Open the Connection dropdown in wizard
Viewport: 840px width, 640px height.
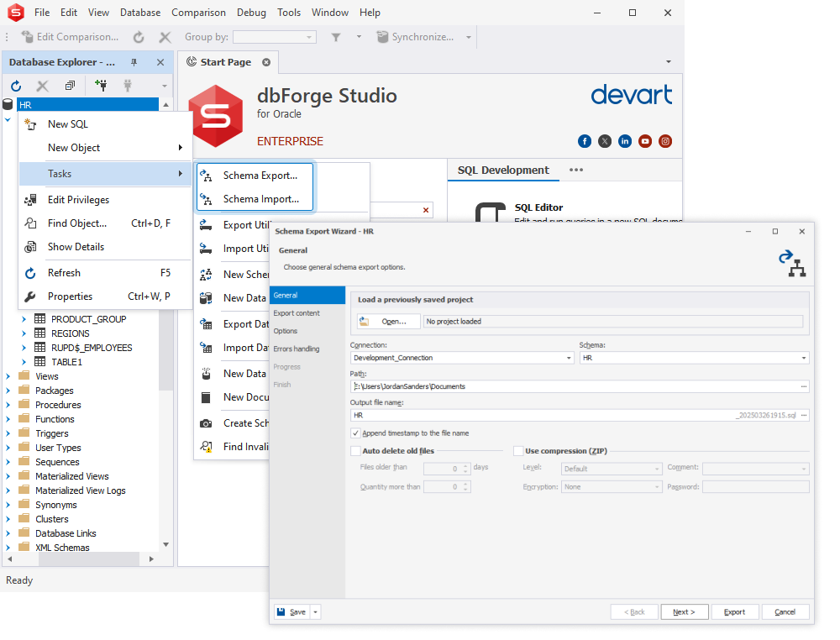pyautogui.click(x=568, y=358)
